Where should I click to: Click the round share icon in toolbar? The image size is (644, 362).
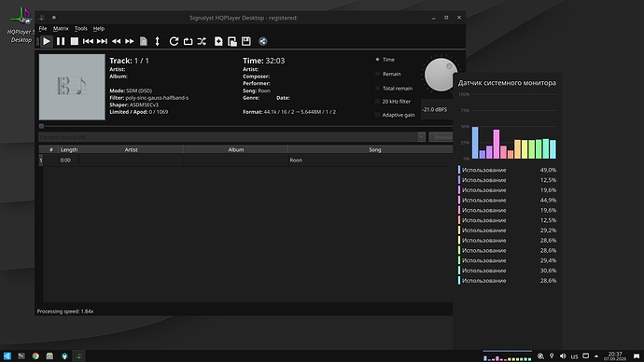coord(263,41)
